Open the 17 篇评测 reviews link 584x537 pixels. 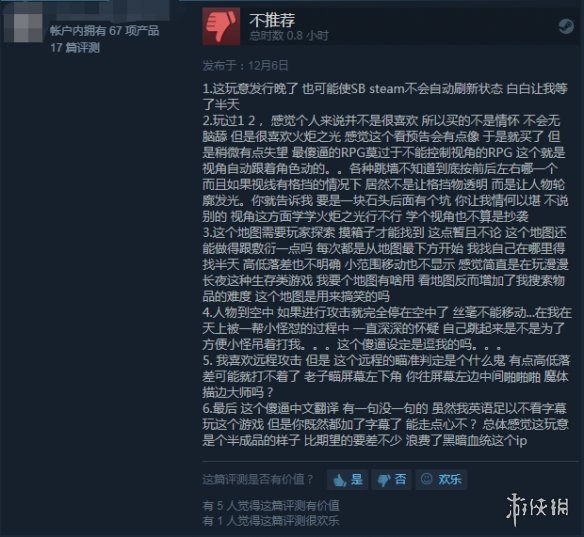click(75, 48)
